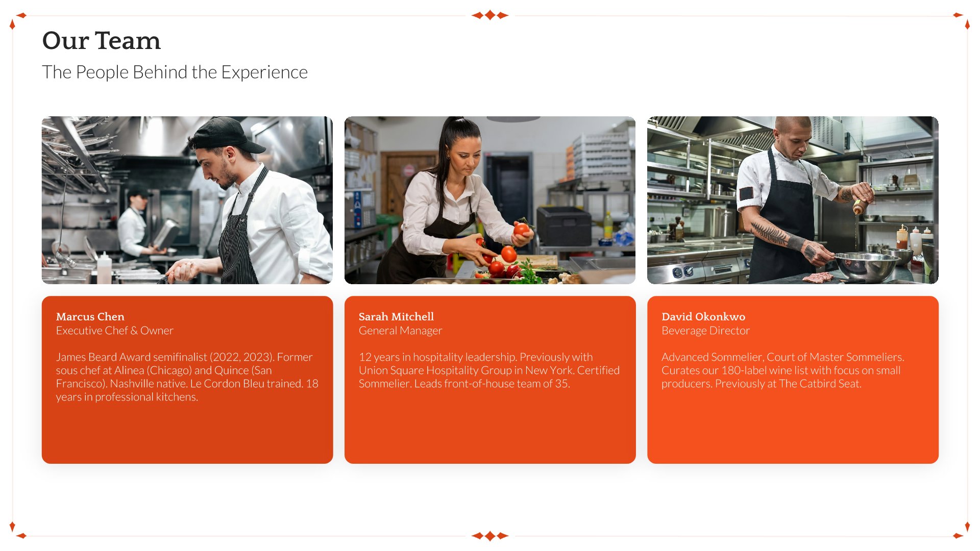
Task: Click the Sarah Mitchell name heading
Action: (x=396, y=316)
